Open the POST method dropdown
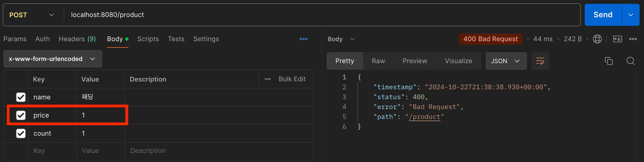 click(32, 15)
